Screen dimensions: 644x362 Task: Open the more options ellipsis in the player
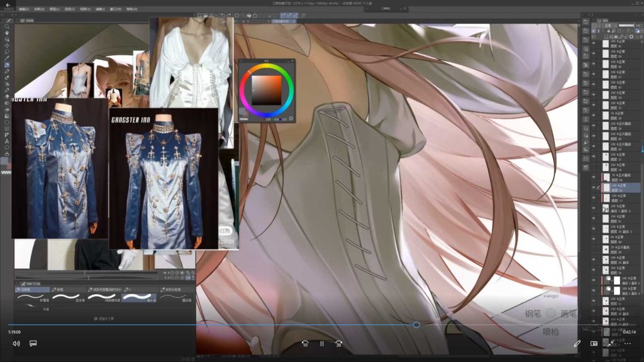[627, 344]
